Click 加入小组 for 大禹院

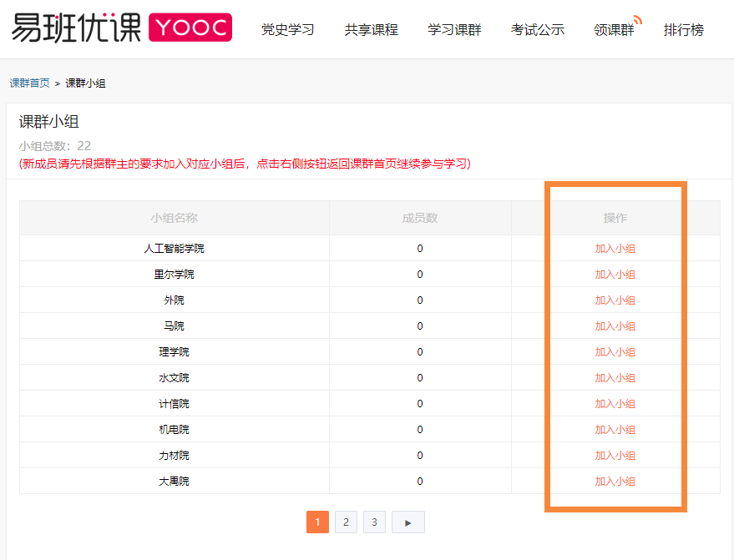tap(615, 482)
